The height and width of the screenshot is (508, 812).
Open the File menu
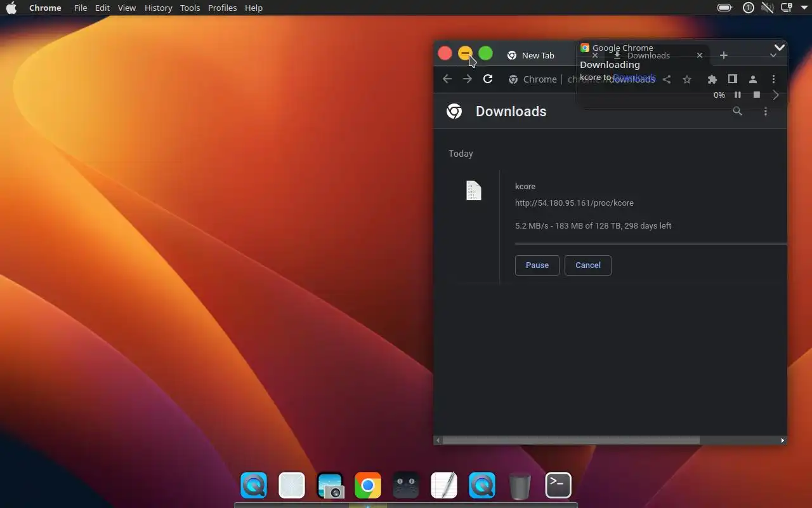tap(81, 8)
